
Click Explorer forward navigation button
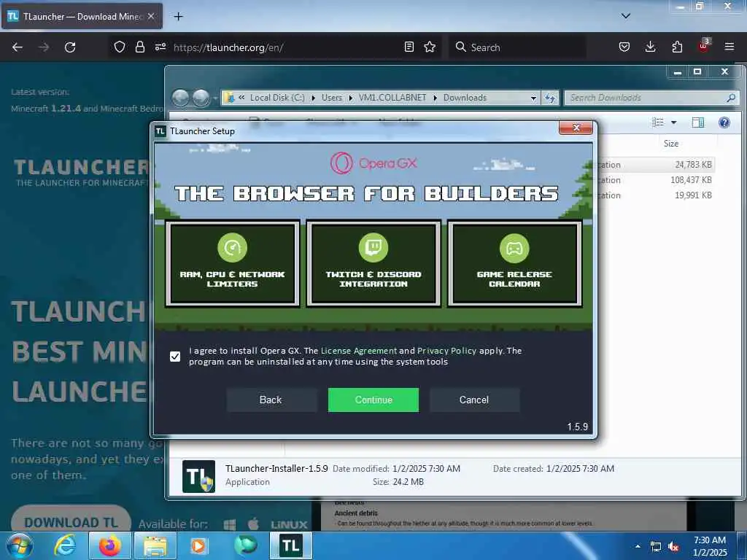tap(201, 98)
